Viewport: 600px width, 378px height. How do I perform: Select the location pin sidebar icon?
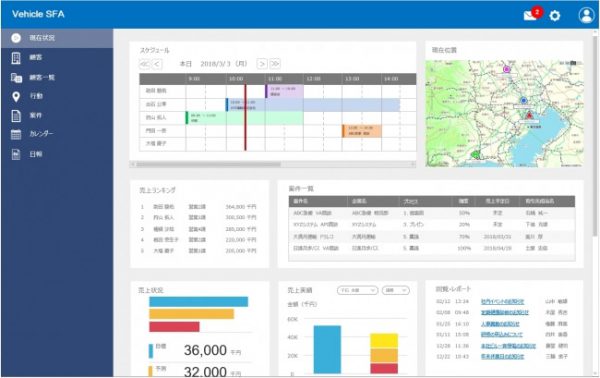(16, 97)
